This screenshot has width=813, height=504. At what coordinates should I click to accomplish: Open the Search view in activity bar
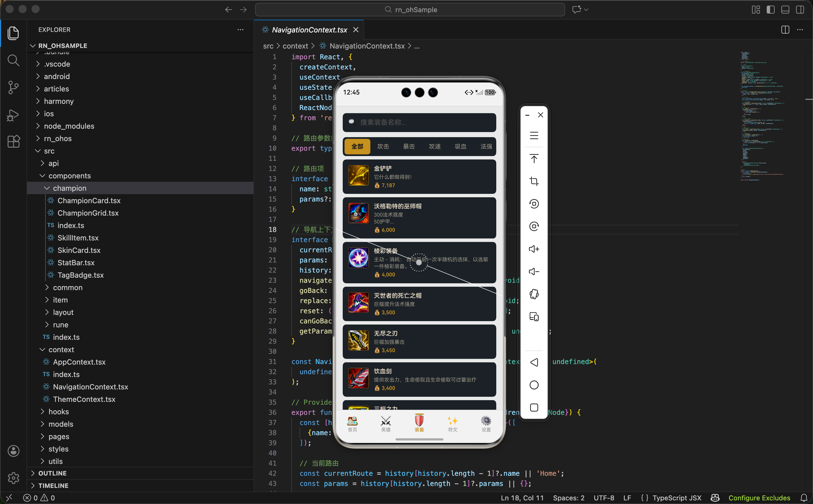13,60
